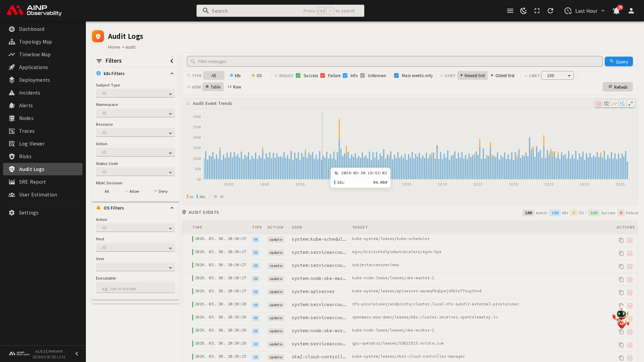The image size is (644, 362).
Task: Switch to Raw view tab
Action: coord(234,87)
